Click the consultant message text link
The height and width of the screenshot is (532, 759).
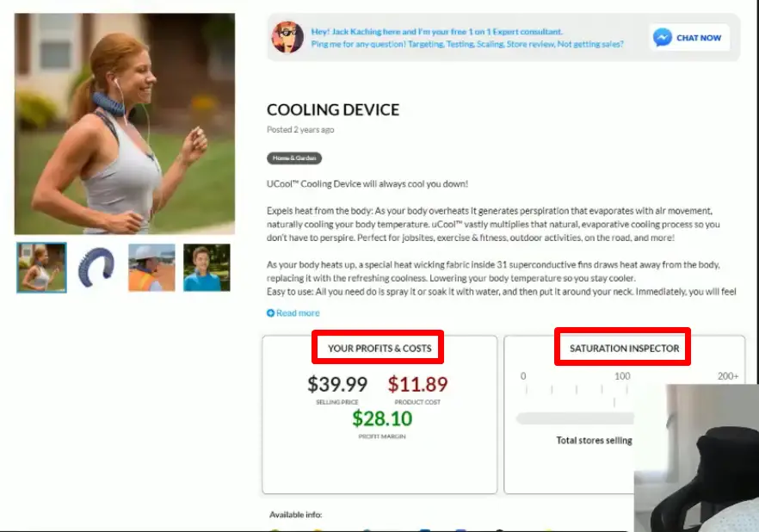coord(467,38)
